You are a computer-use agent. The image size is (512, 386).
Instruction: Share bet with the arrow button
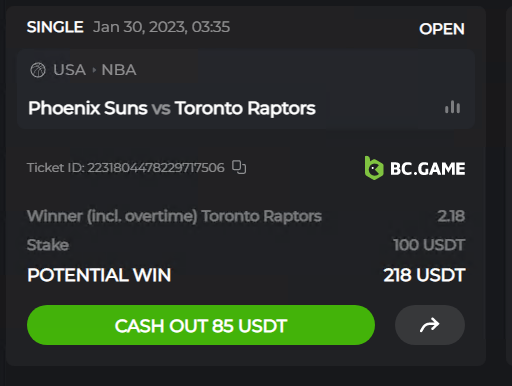click(x=430, y=325)
